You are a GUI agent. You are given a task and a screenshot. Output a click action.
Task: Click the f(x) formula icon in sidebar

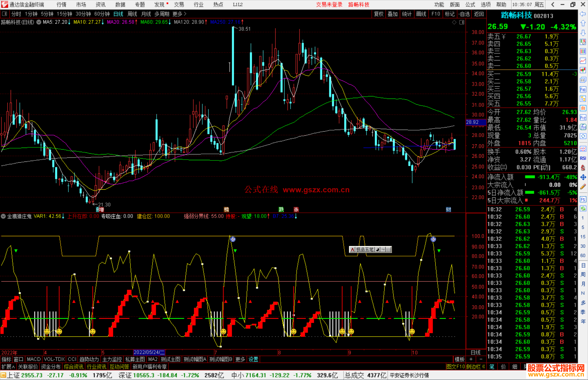(583, 127)
